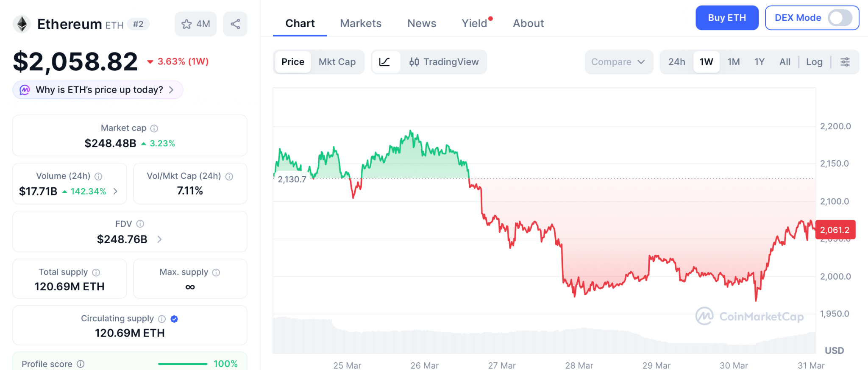Viewport: 868px width, 370px height.
Task: Select the line chart icon
Action: [385, 62]
